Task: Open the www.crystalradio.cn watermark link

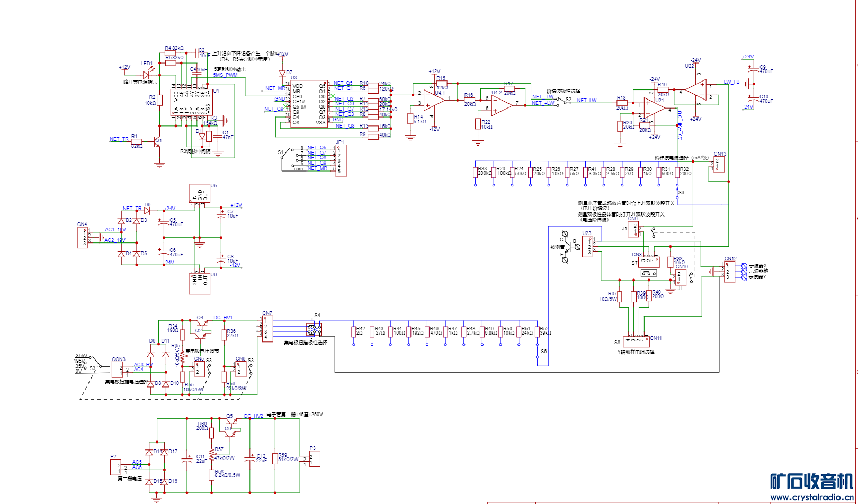Action: pyautogui.click(x=811, y=498)
